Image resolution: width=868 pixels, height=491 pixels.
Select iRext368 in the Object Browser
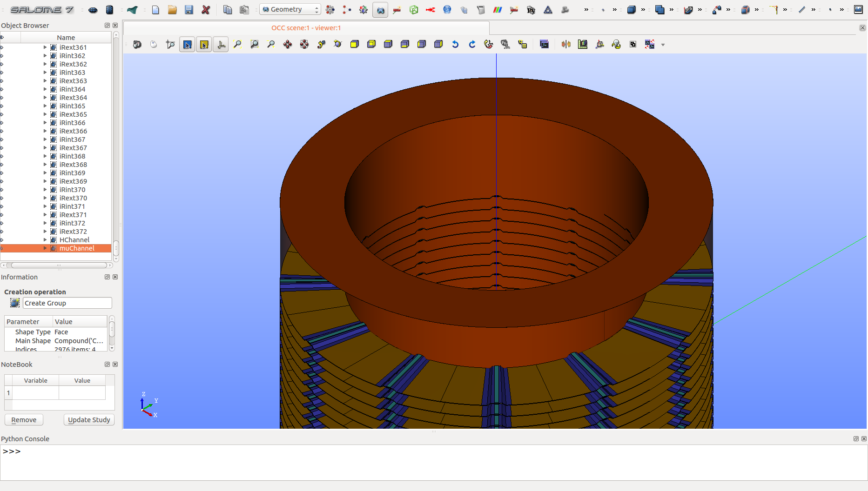pyautogui.click(x=73, y=165)
